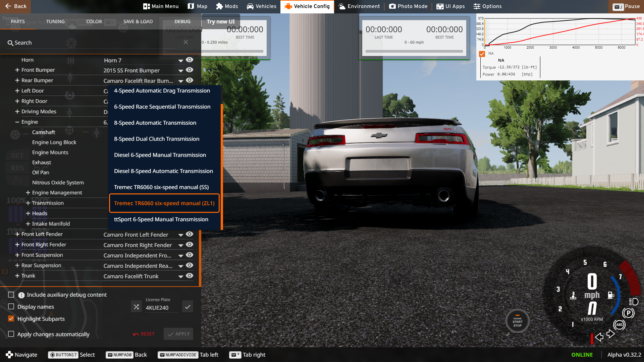644x362 pixels.
Task: Switch to the Tuning tab
Action: click(x=55, y=21)
